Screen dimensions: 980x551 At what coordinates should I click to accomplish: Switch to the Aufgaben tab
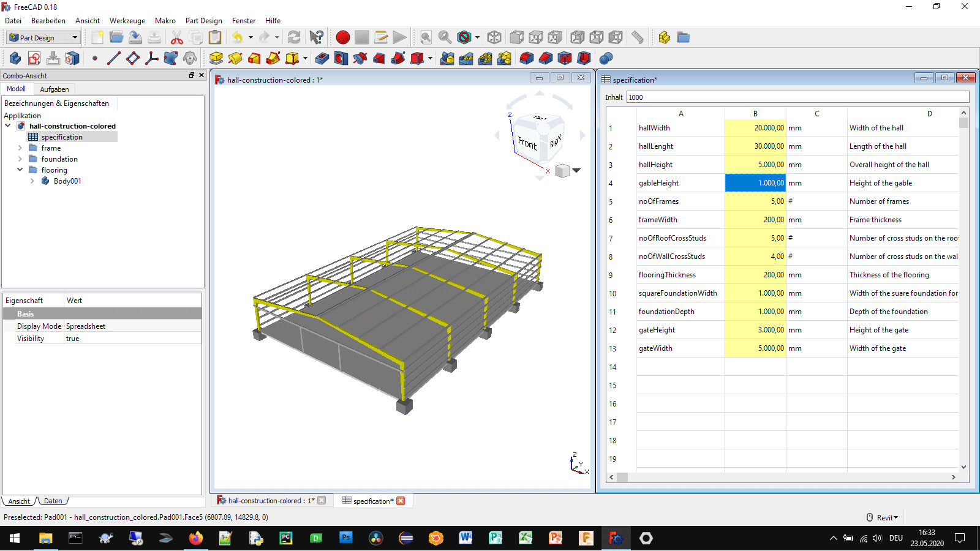[x=55, y=89]
